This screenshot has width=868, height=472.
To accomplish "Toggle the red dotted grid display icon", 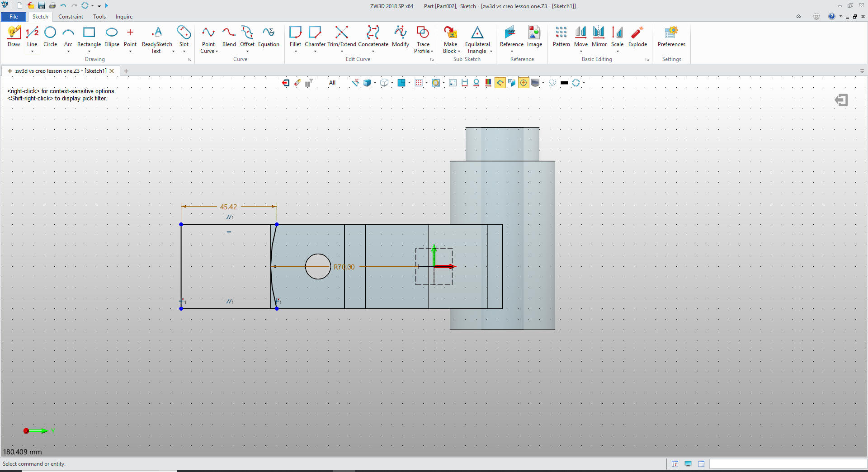I will tap(419, 83).
